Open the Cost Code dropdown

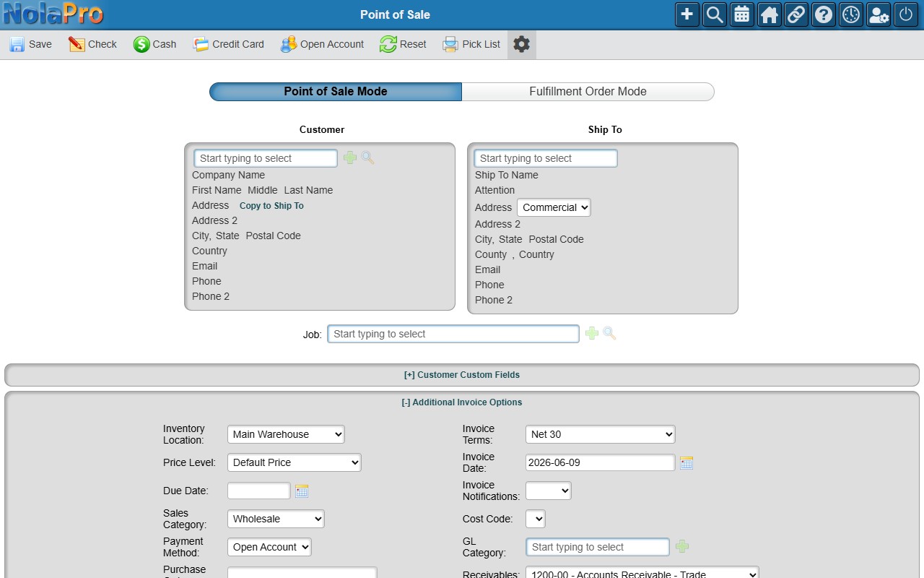536,519
